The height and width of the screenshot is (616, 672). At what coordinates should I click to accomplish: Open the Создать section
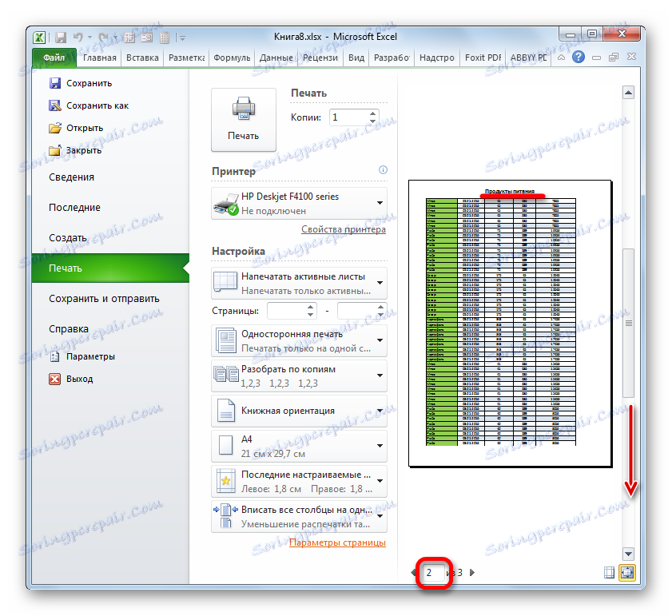coord(68,238)
